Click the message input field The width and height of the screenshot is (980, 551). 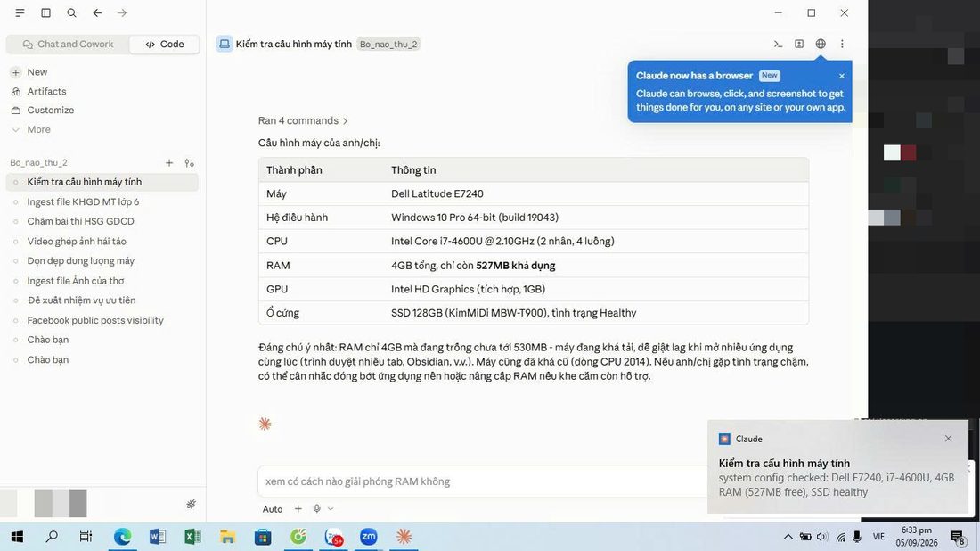pos(483,481)
